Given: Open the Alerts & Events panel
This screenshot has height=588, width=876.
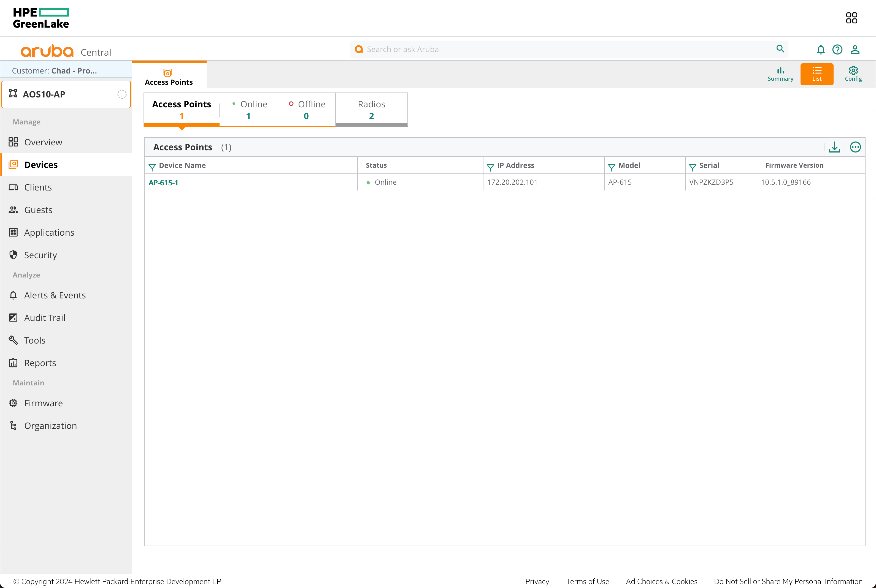Looking at the screenshot, I should 55,295.
